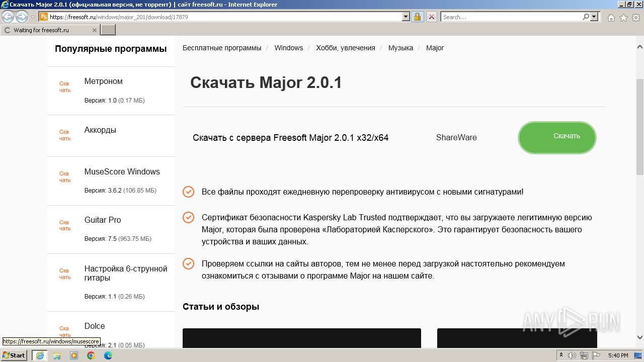Select the 'Waiting for freesoft.ru' tab
The height and width of the screenshot is (362, 644).
(x=50, y=30)
